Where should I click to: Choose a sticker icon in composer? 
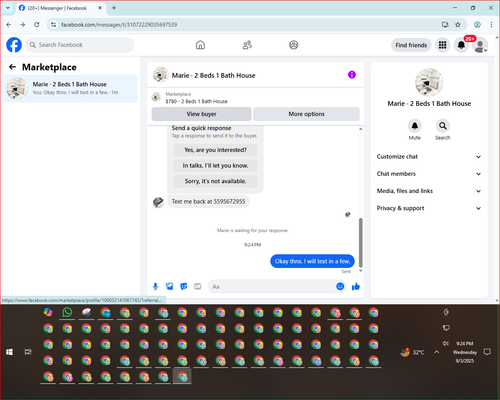[184, 286]
